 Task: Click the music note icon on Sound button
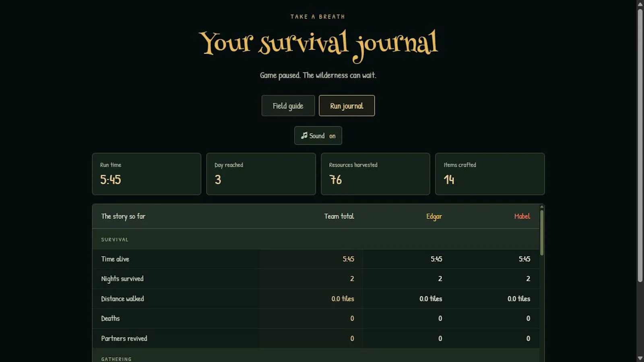(x=304, y=136)
